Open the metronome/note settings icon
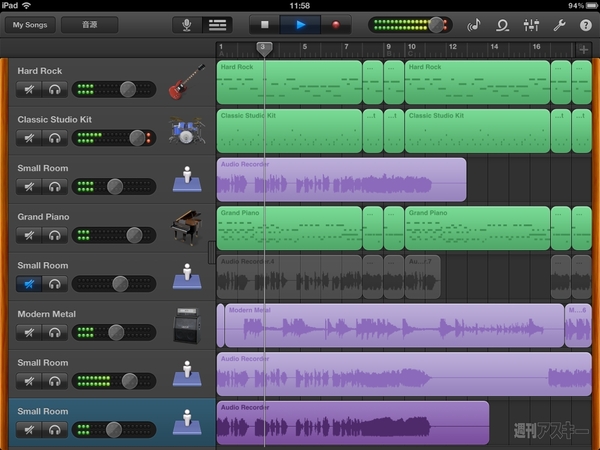The width and height of the screenshot is (600, 450). (x=475, y=24)
